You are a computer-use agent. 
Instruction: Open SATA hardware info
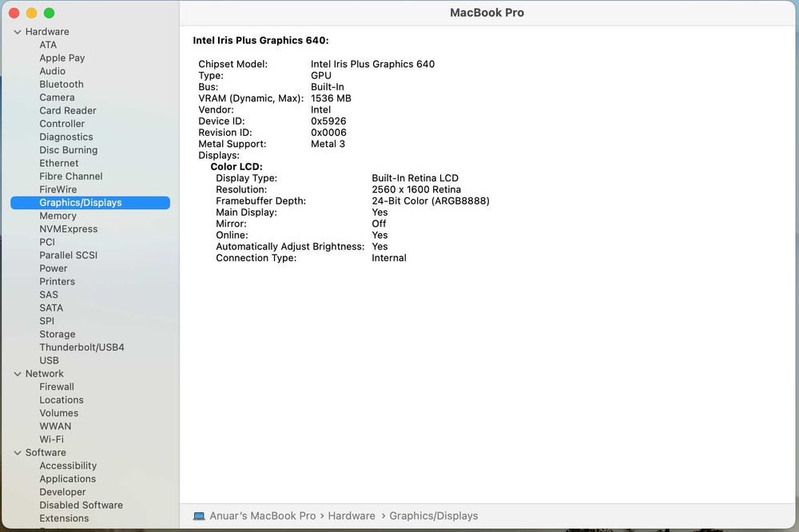(x=51, y=308)
